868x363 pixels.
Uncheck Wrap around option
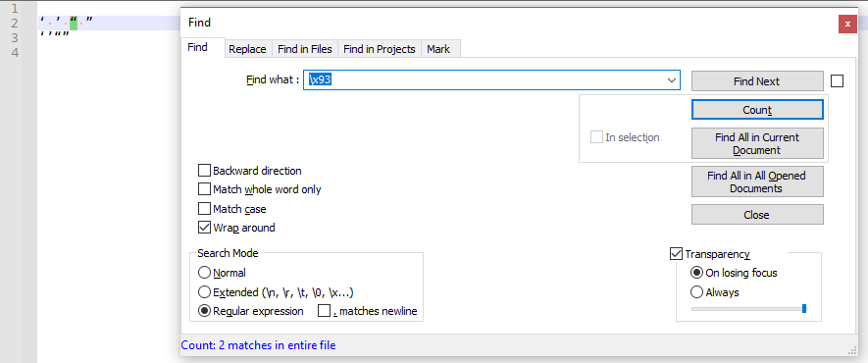pos(204,228)
